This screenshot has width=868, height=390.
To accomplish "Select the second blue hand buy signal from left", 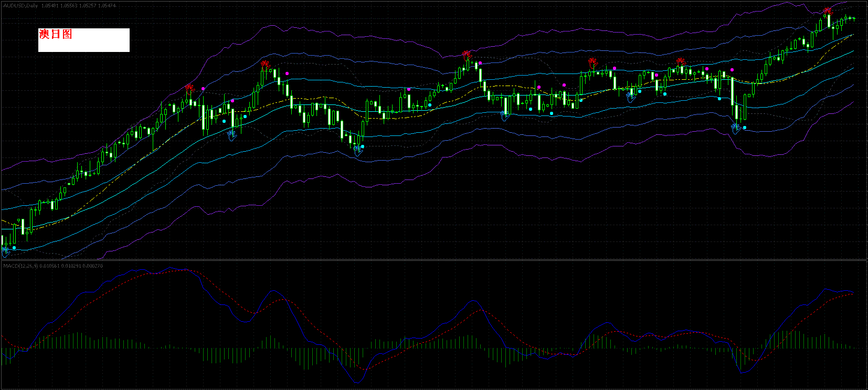I will click(x=231, y=135).
